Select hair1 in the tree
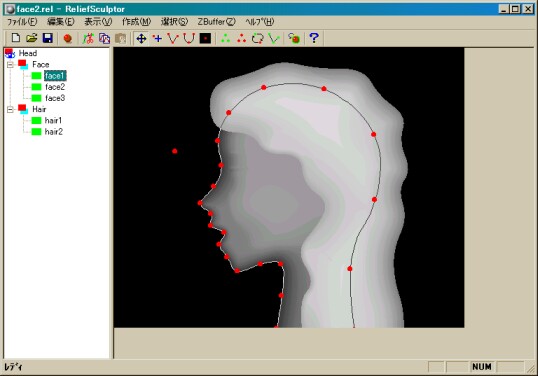 pos(54,120)
